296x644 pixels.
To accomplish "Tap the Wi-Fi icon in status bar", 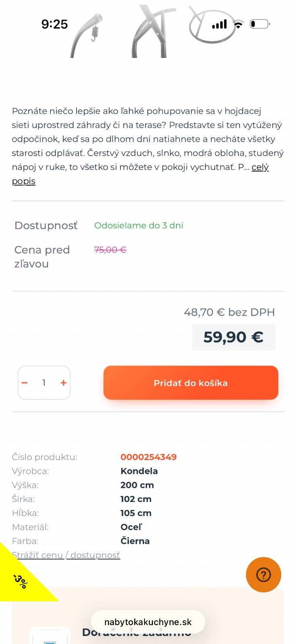I will 238,25.
